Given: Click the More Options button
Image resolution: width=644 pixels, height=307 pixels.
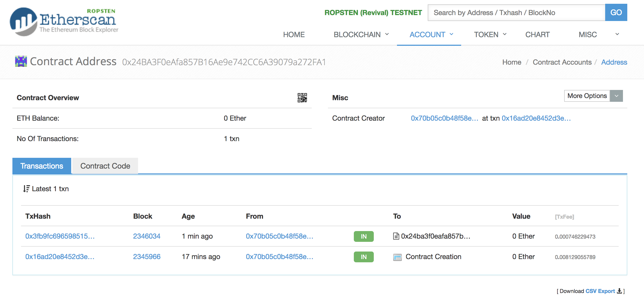Looking at the screenshot, I should pos(587,96).
